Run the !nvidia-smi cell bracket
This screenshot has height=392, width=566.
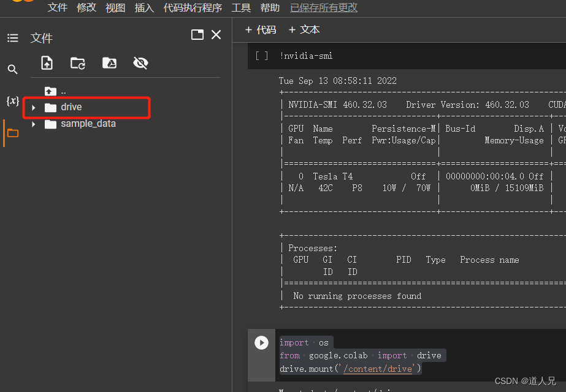click(262, 56)
